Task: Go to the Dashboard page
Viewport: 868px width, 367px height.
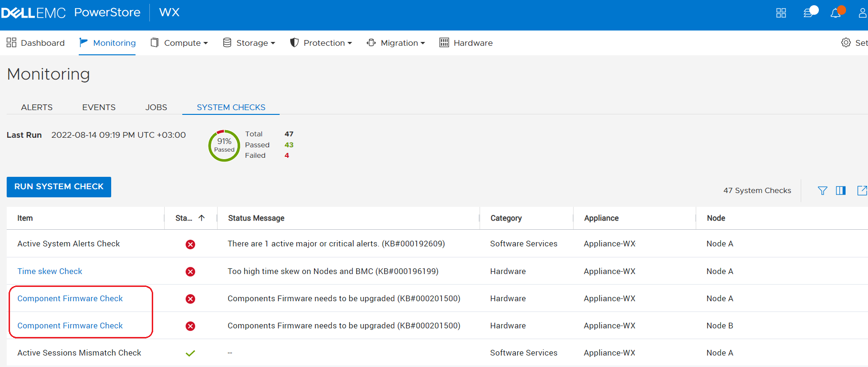Action: click(36, 43)
